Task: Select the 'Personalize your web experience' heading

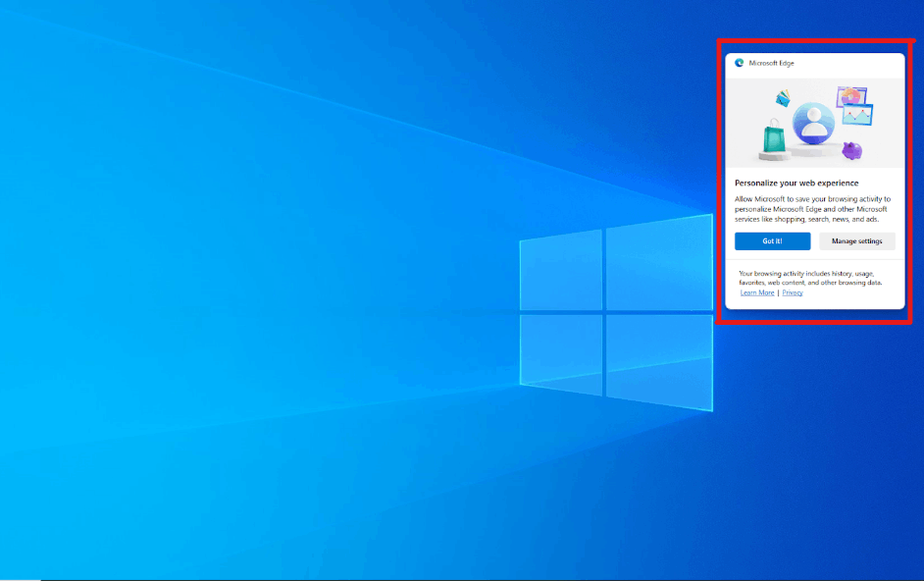Action: (x=796, y=183)
